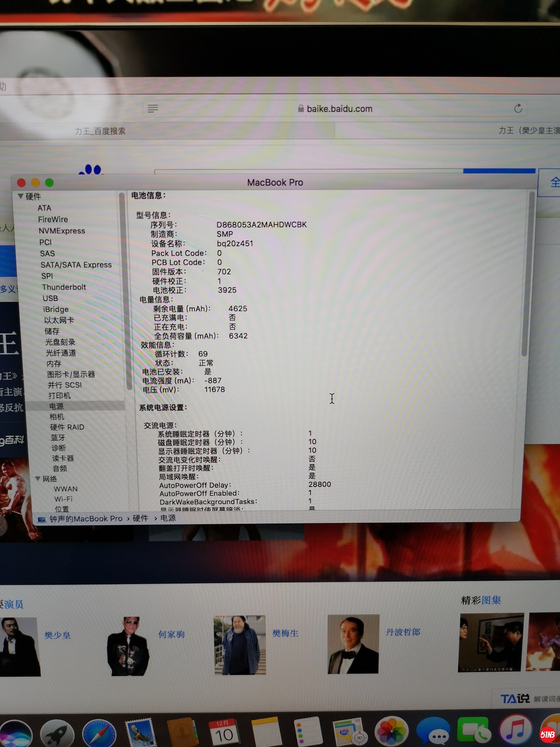
Task: Click voltage value 11678
Action: pos(215,389)
